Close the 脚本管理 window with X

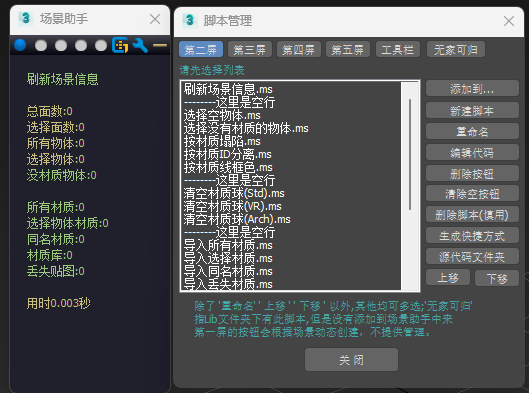[x=509, y=21]
